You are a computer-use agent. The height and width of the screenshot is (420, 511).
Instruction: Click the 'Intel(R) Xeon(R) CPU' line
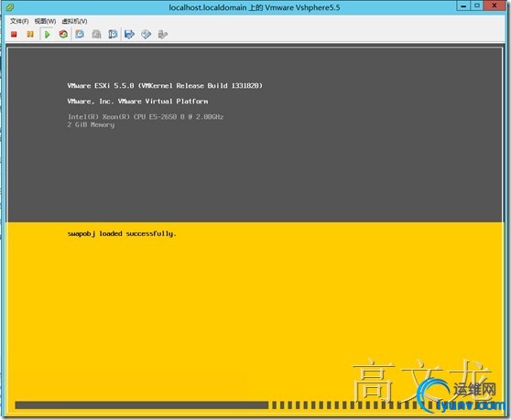point(146,116)
